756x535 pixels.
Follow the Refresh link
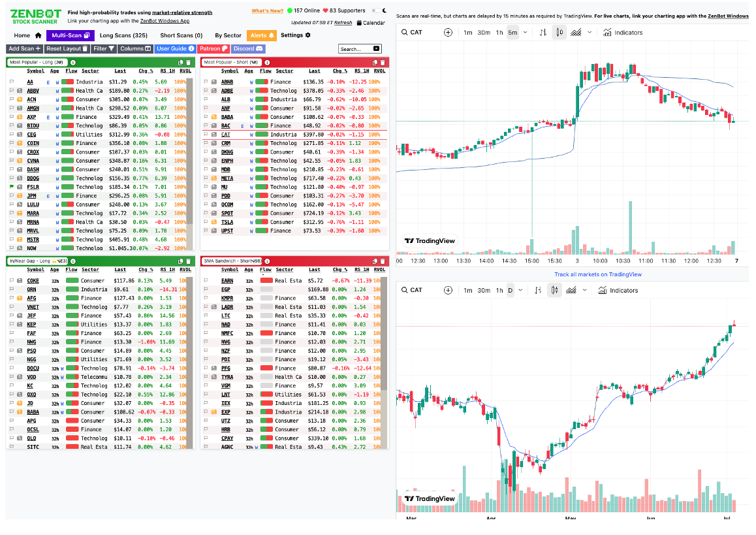343,23
